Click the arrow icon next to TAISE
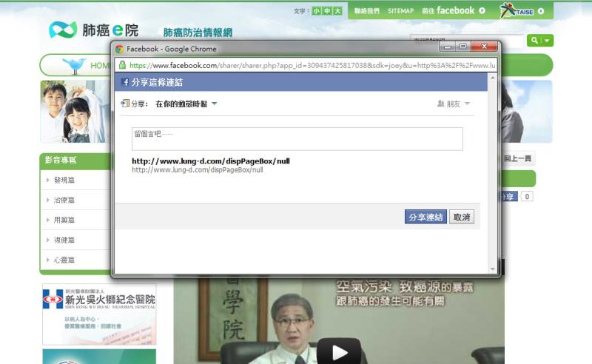Image resolution: width=592 pixels, height=364 pixels. pyautogui.click(x=541, y=11)
